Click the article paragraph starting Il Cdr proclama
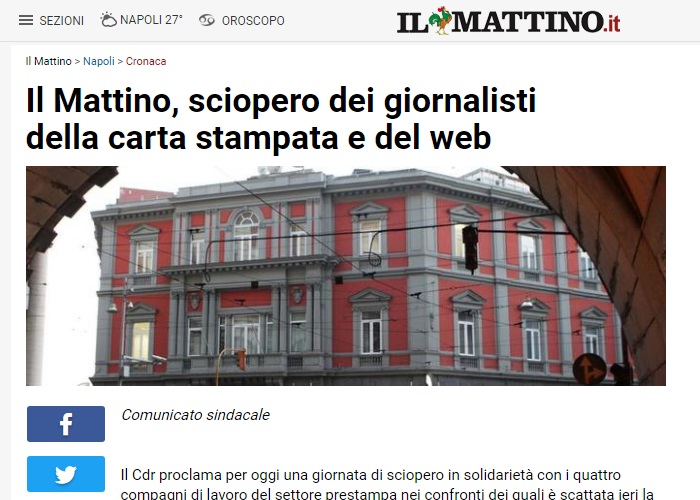The height and width of the screenshot is (500, 700). click(x=388, y=484)
